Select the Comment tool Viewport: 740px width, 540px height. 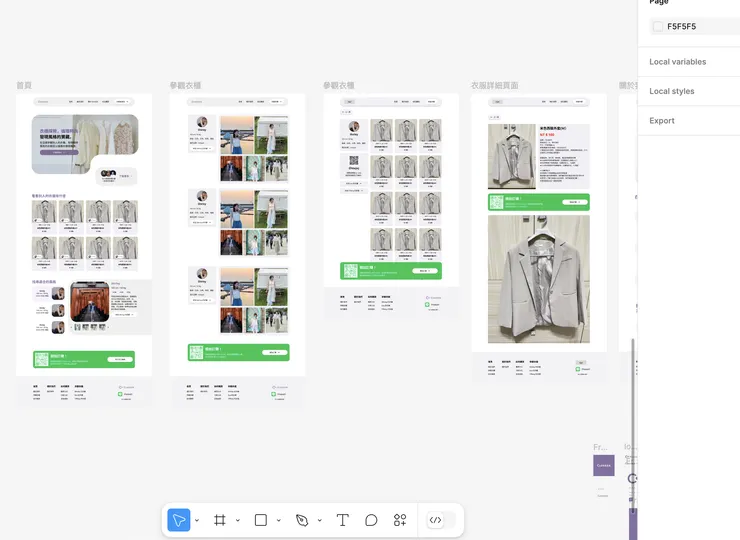point(371,520)
